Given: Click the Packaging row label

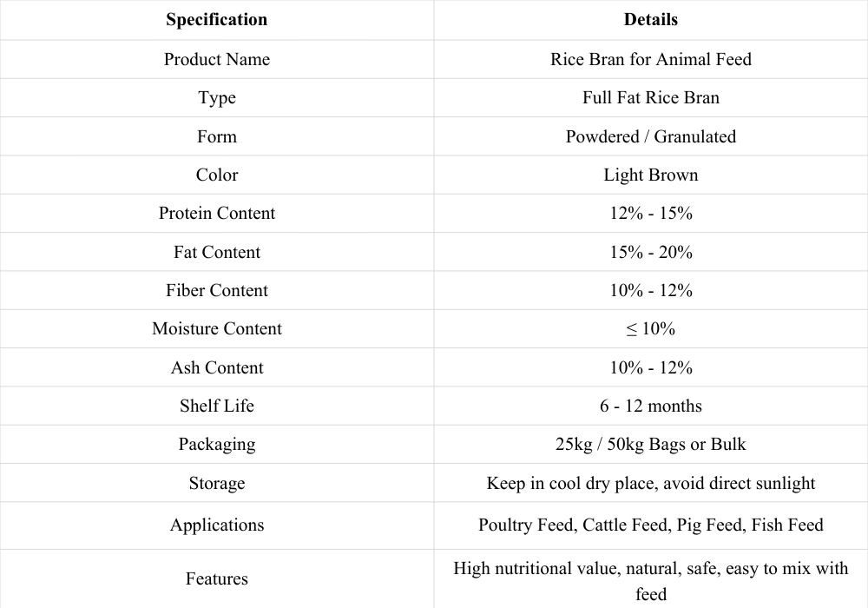Looking at the screenshot, I should (216, 444).
